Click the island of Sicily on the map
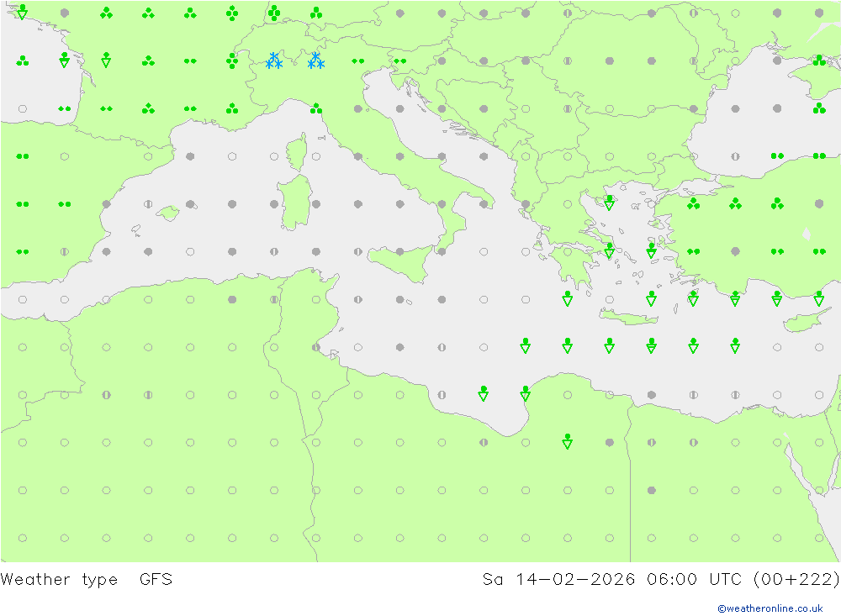The height and width of the screenshot is (616, 841). pos(402,263)
